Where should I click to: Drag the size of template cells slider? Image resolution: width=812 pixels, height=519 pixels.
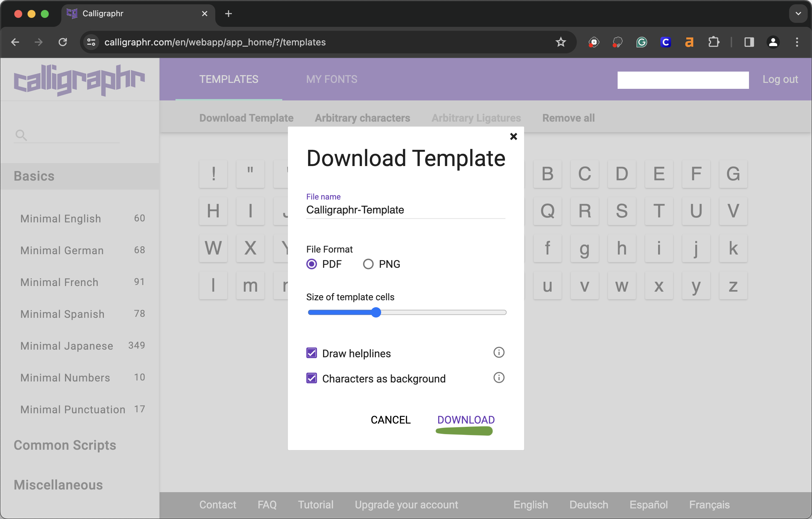coord(376,312)
